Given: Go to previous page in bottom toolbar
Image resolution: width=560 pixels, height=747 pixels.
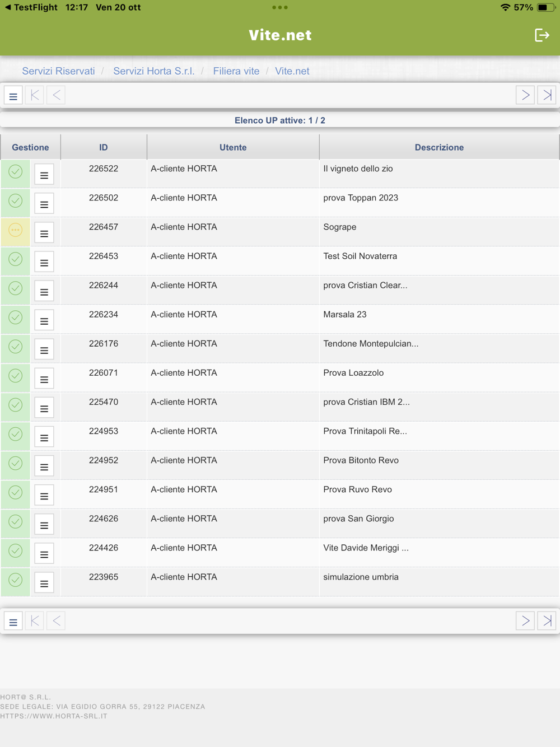Looking at the screenshot, I should pos(56,621).
